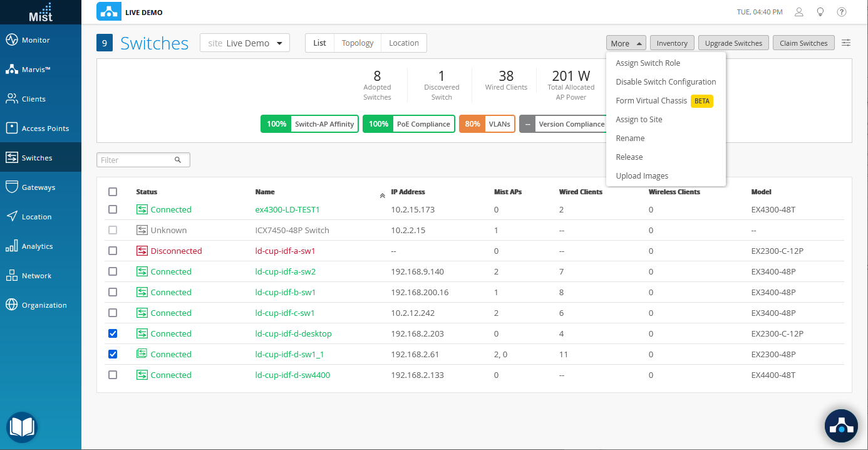Viewport: 868px width, 450px height.
Task: Click the help question mark icon
Action: pos(842,12)
